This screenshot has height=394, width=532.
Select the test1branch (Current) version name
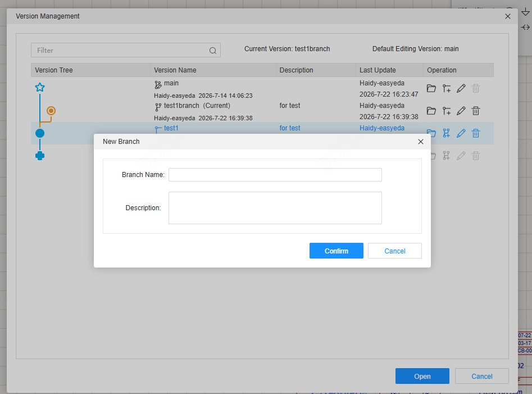[197, 106]
